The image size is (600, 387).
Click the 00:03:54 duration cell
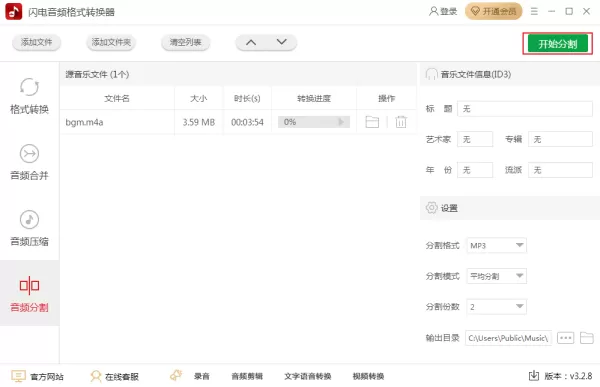tap(247, 122)
